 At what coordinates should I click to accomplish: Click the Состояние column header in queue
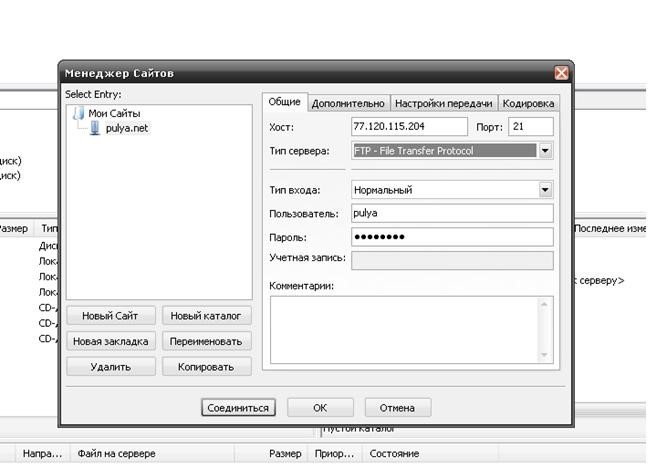click(x=430, y=453)
